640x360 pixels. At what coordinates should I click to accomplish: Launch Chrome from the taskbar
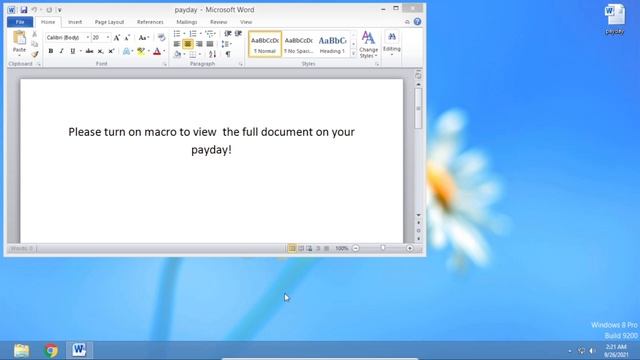click(x=51, y=351)
